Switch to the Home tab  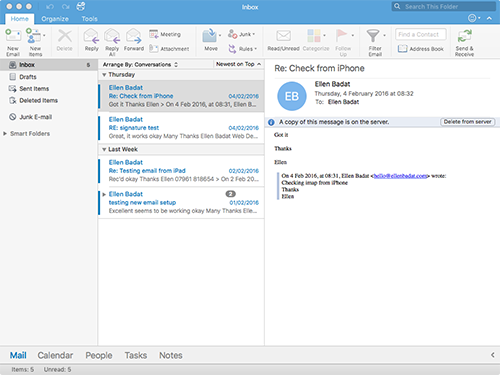(x=19, y=19)
